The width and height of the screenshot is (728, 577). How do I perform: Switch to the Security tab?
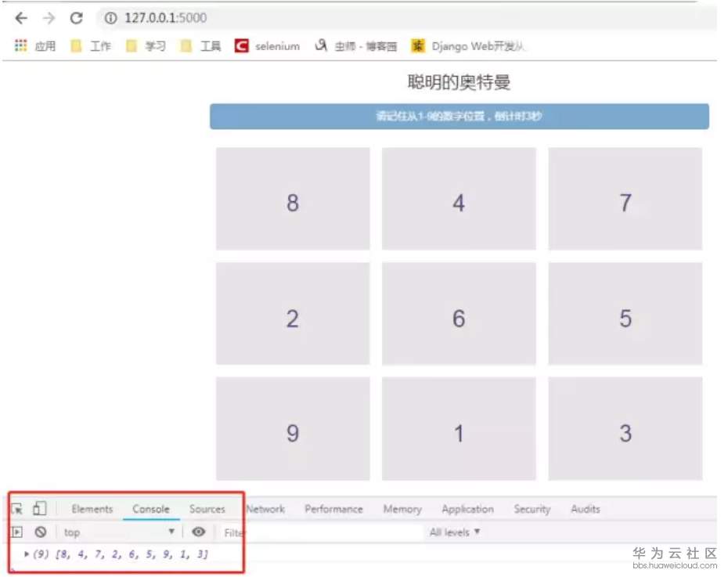[532, 509]
